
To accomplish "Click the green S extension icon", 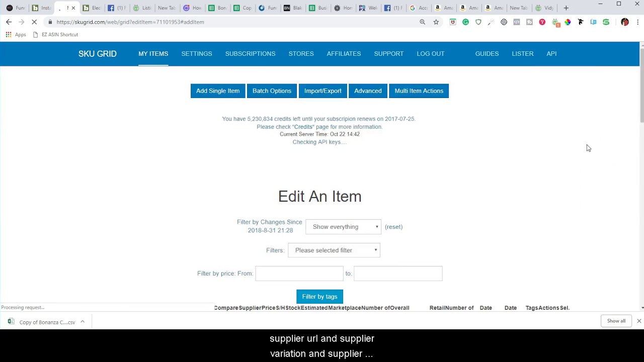I will click(606, 22).
